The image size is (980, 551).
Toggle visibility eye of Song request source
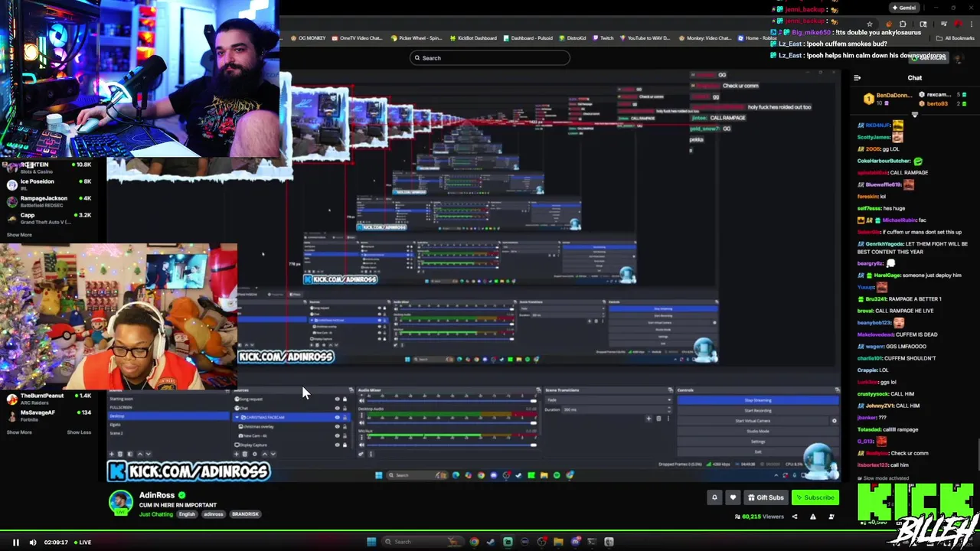[337, 399]
